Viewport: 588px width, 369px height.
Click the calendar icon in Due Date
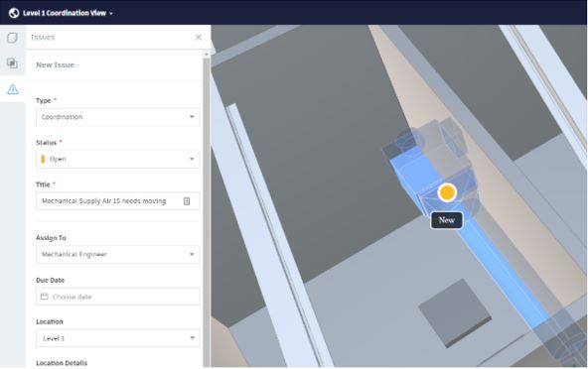(45, 297)
